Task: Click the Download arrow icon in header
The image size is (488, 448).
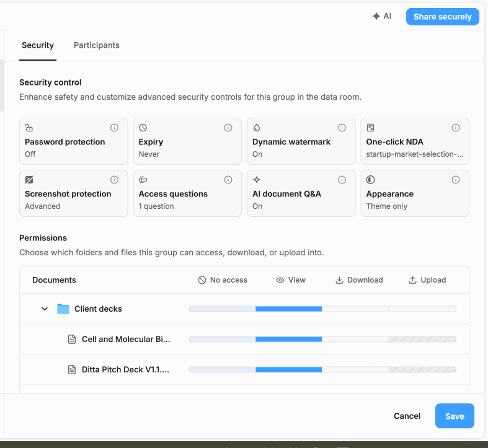Action: pos(339,280)
